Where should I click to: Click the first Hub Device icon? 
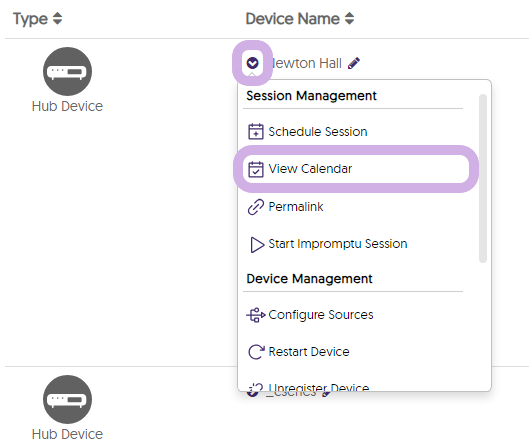[x=67, y=71]
